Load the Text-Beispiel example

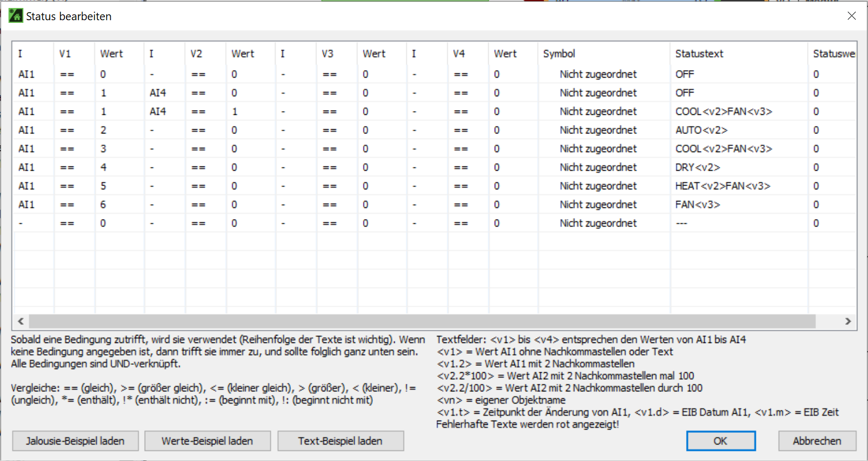tap(340, 441)
